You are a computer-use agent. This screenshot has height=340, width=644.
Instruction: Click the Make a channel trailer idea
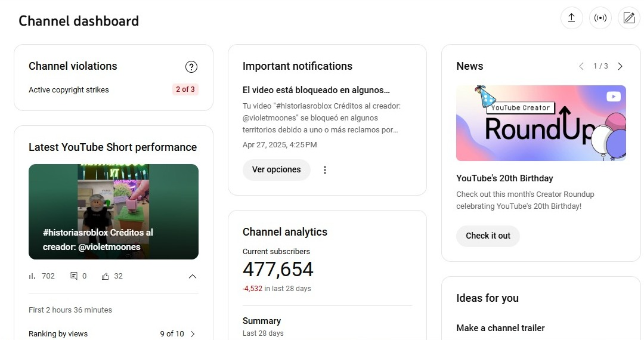500,328
